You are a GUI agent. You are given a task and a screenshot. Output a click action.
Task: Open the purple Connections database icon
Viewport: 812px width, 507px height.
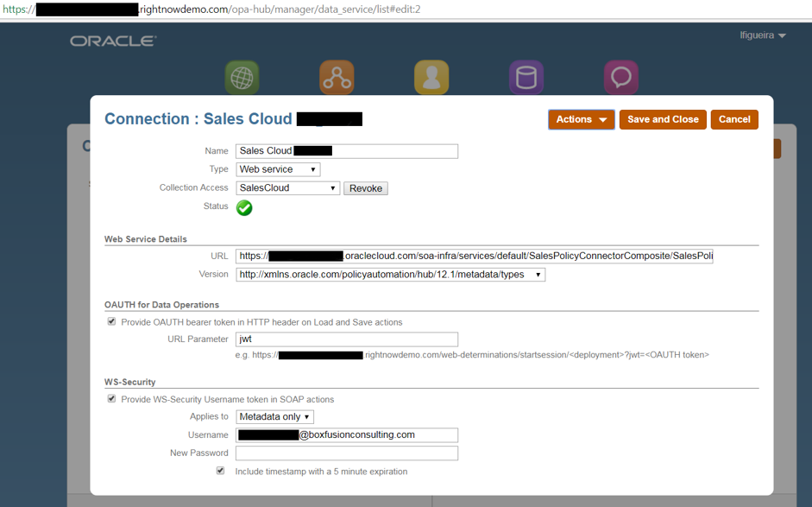pyautogui.click(x=526, y=78)
